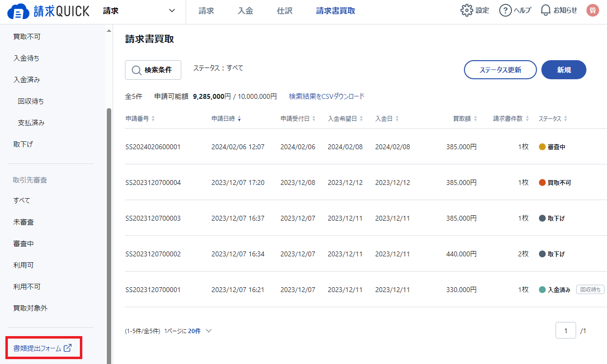Viewport: 607px width, 364px height.
Task: Click the 請求QUICK logo icon
Action: tap(18, 12)
